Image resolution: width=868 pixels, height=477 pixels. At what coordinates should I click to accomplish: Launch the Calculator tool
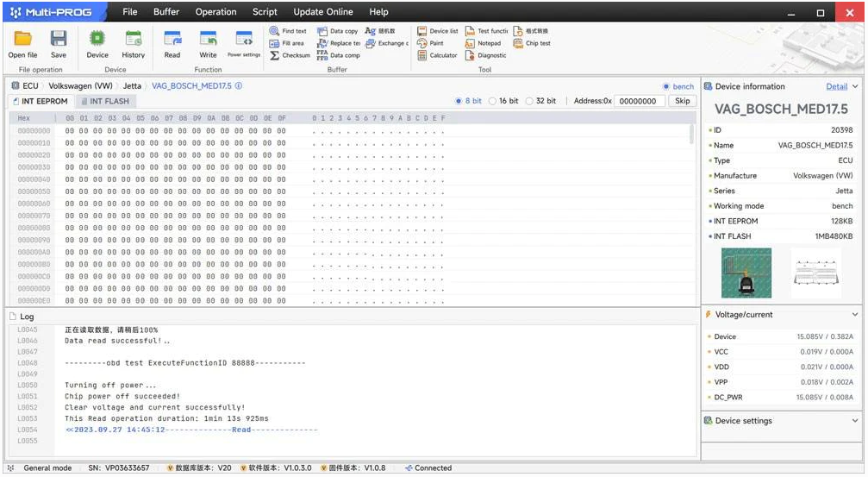click(437, 55)
